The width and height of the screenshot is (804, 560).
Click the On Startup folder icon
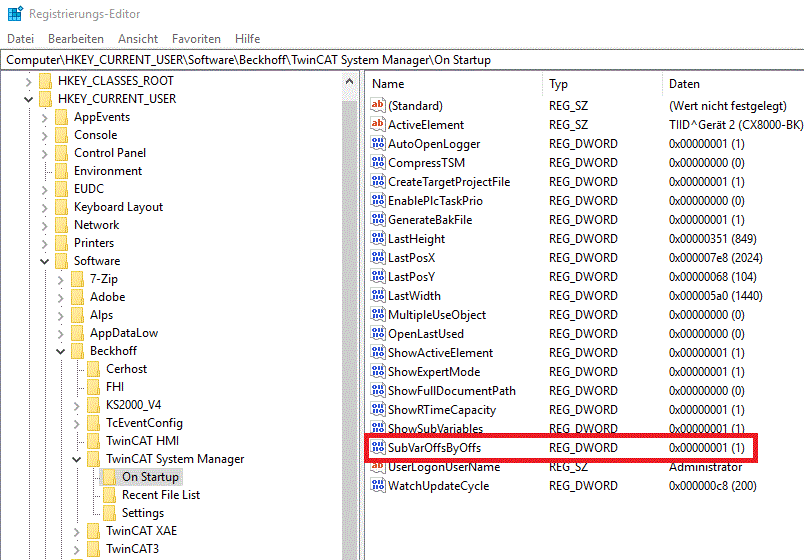(x=109, y=477)
